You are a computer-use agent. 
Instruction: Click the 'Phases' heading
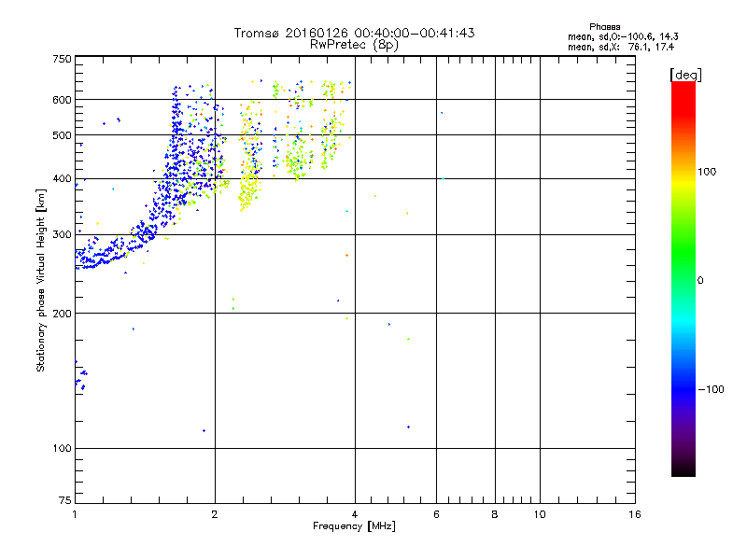coord(604,27)
